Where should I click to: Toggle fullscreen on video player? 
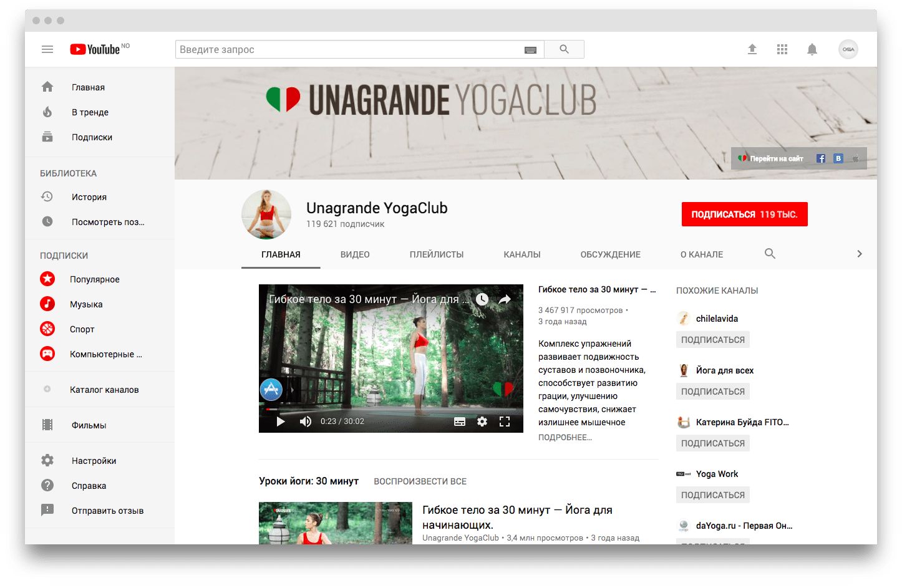505,422
